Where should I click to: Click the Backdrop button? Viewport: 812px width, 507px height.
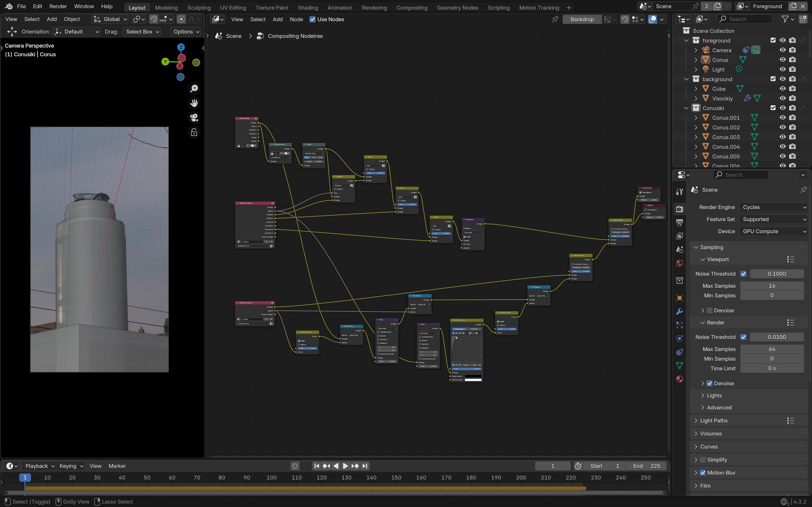click(582, 20)
